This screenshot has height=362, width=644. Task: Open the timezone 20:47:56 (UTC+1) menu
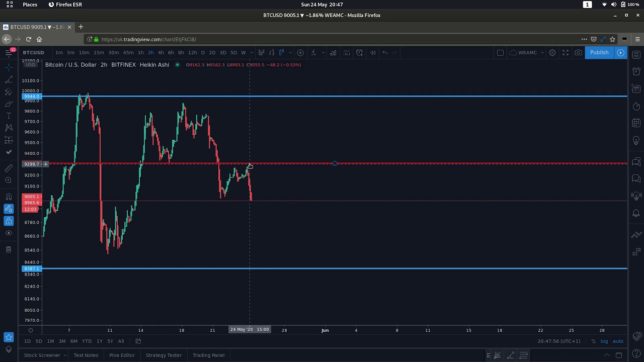(558, 341)
